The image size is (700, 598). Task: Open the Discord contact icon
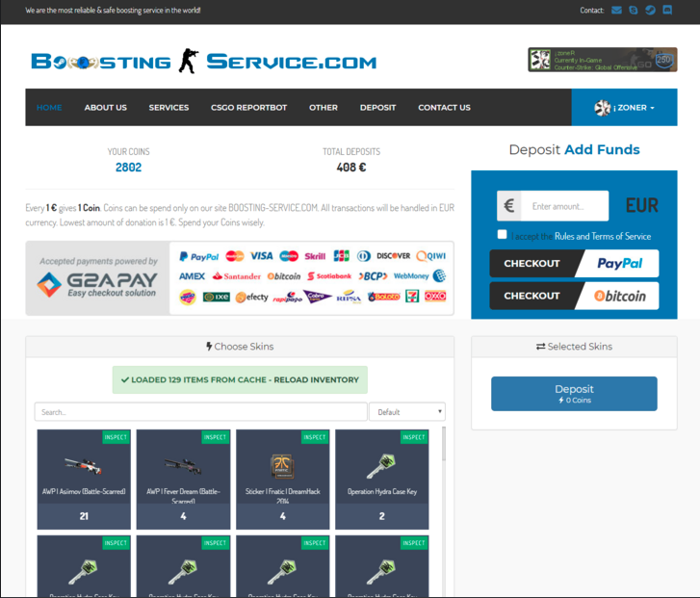(x=667, y=10)
